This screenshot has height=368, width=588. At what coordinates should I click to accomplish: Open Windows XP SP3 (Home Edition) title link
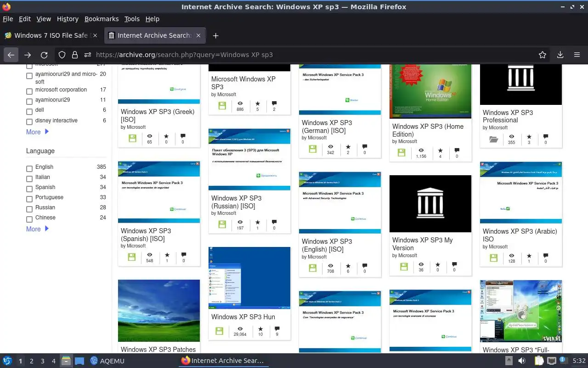pyautogui.click(x=428, y=130)
